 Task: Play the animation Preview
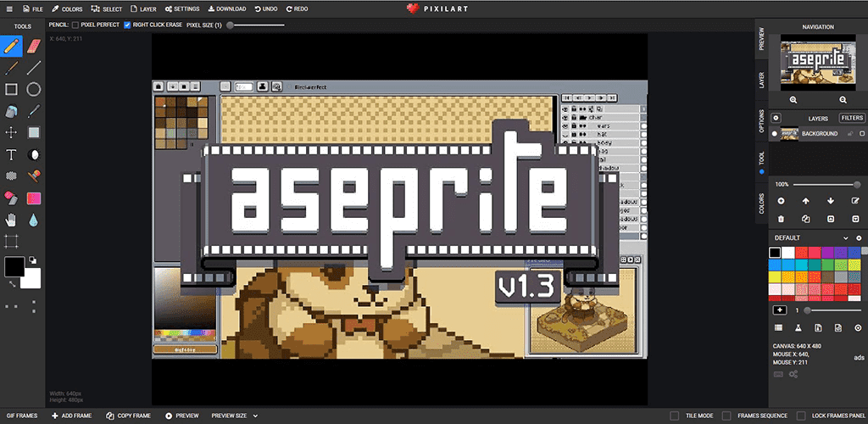point(182,416)
